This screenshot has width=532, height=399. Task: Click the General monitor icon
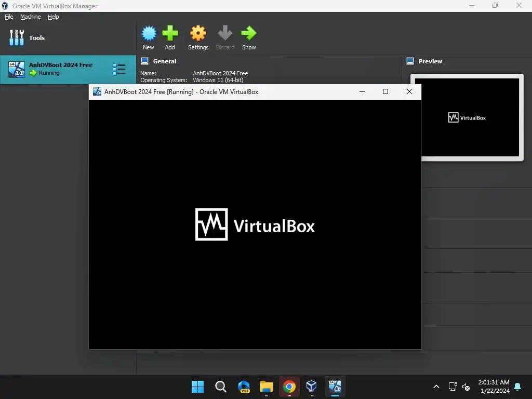click(145, 61)
